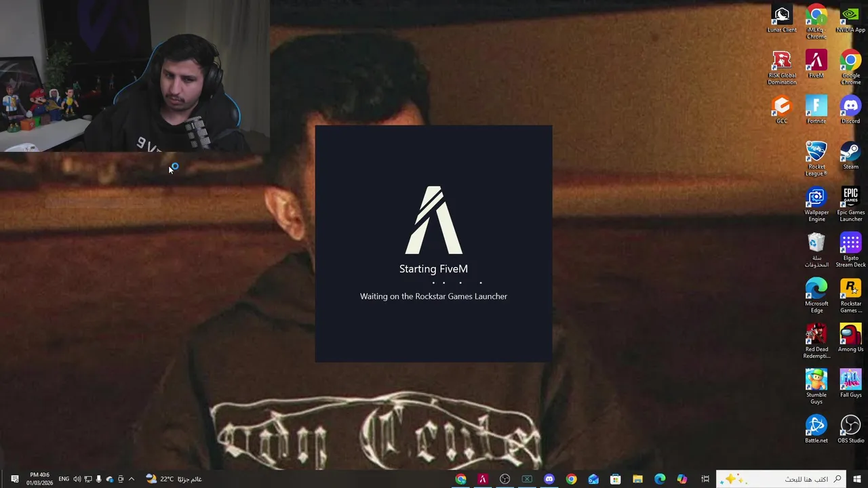Open the 22°C weather widget
Viewport: 868px width, 488px height.
pyautogui.click(x=174, y=479)
